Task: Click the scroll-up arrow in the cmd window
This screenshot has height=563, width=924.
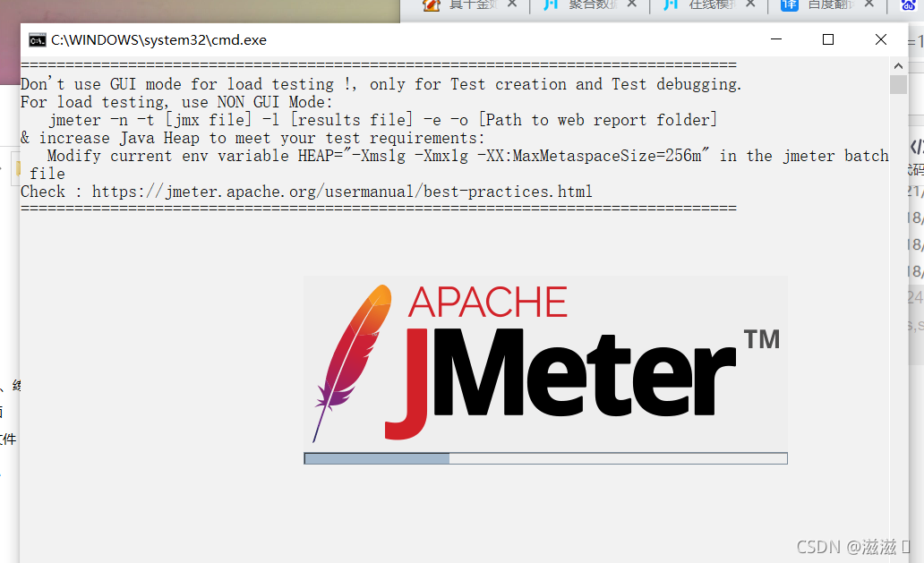Action: (898, 66)
